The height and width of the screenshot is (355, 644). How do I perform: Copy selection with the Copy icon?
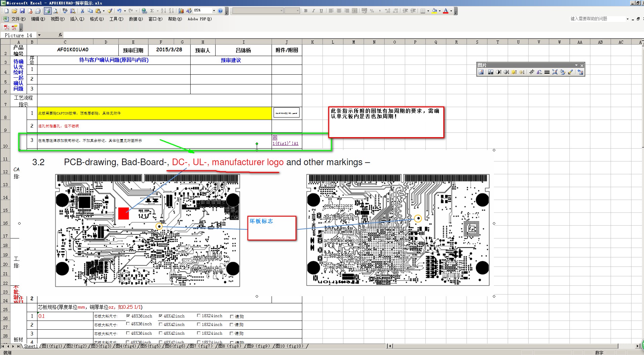point(90,11)
